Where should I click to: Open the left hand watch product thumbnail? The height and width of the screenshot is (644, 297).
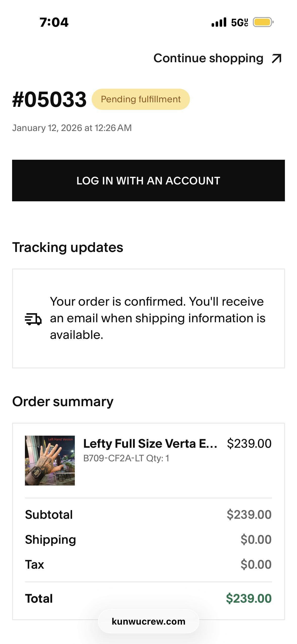point(50,460)
